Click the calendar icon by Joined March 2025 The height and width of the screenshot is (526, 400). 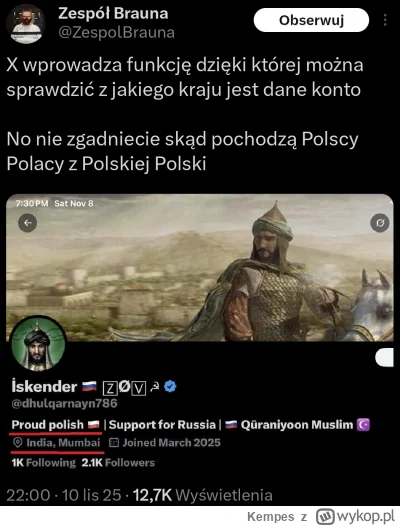coord(114,443)
